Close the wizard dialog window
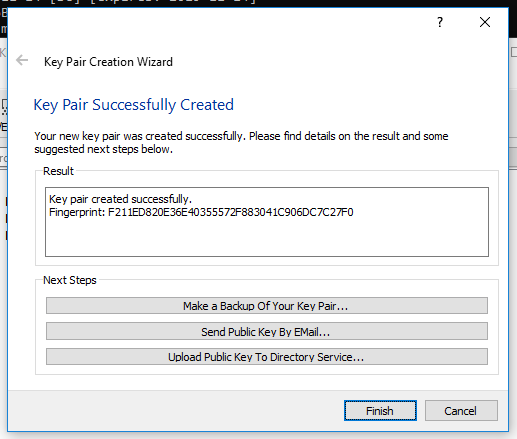 pos(485,22)
